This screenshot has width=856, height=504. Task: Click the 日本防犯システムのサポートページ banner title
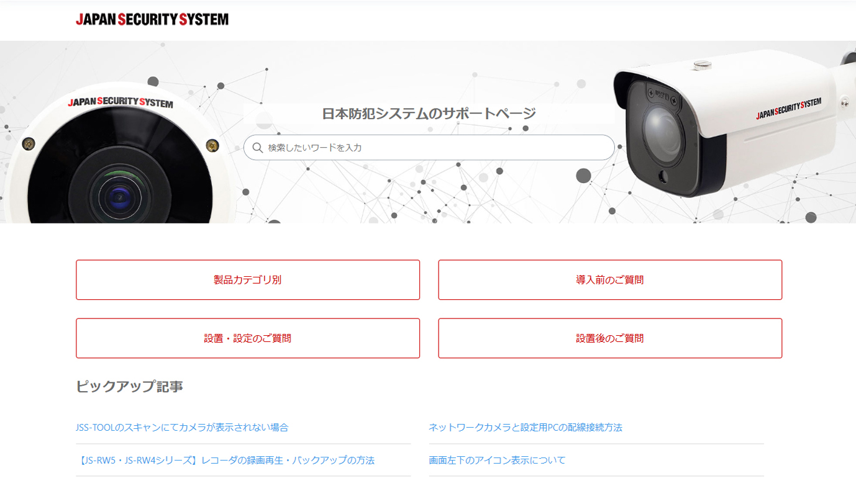[x=429, y=114]
